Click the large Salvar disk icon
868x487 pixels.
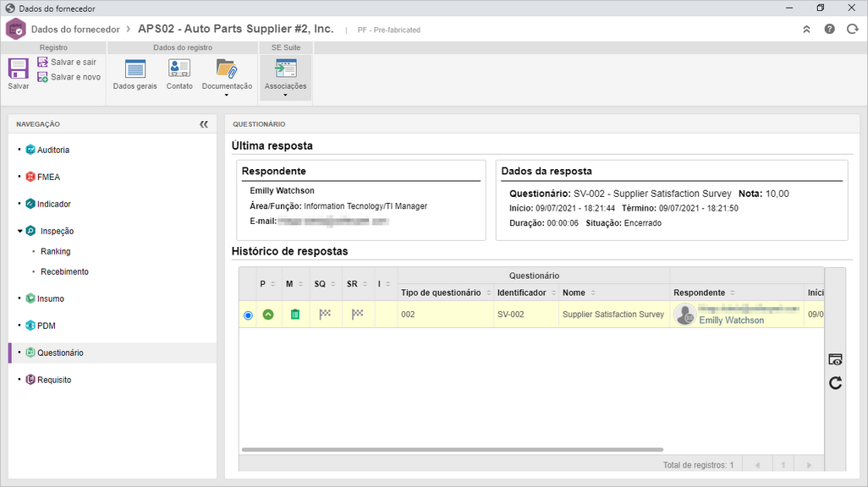tap(18, 69)
